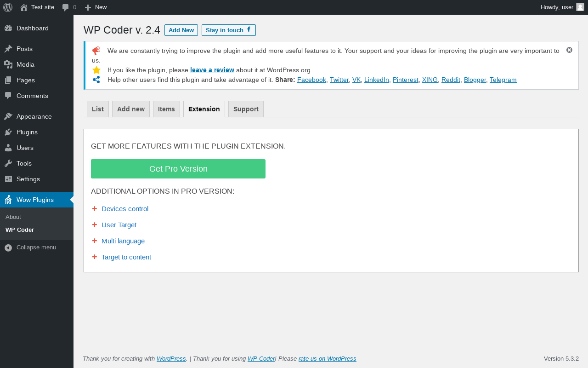This screenshot has width=588, height=368.
Task: Click the Stay in touch button
Action: 229,30
